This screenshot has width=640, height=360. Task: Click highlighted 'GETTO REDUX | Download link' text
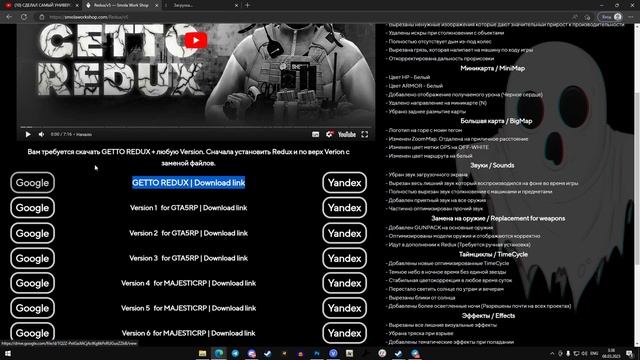189,183
